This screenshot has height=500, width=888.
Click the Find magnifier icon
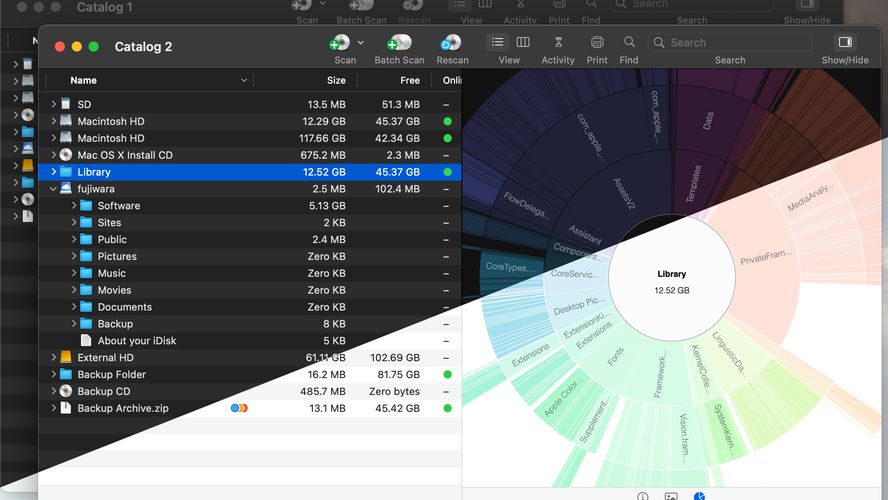629,42
